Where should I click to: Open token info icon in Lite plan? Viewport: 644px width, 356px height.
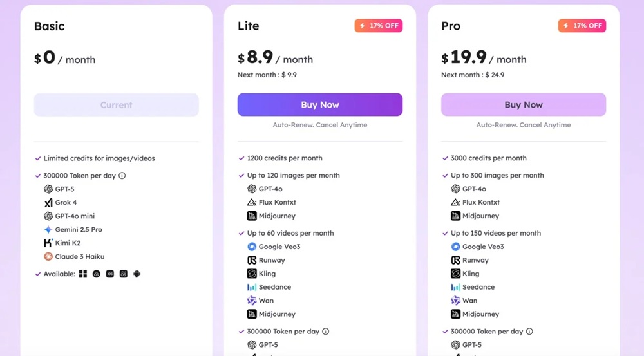coord(326,332)
